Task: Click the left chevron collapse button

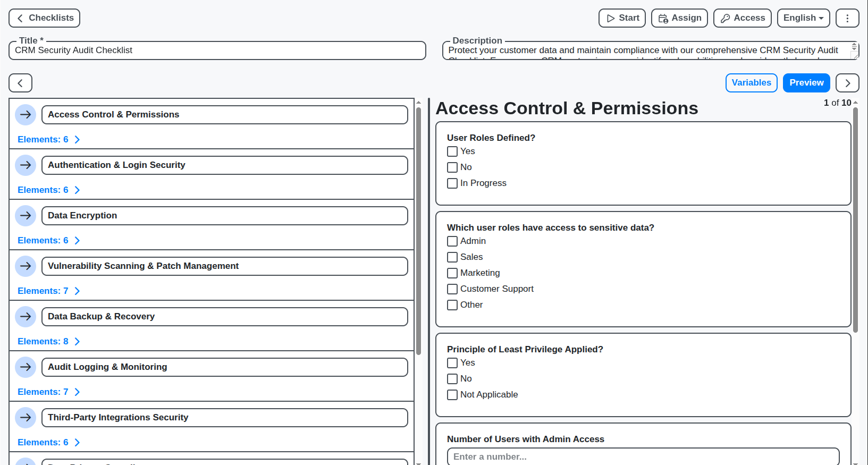Action: click(21, 83)
